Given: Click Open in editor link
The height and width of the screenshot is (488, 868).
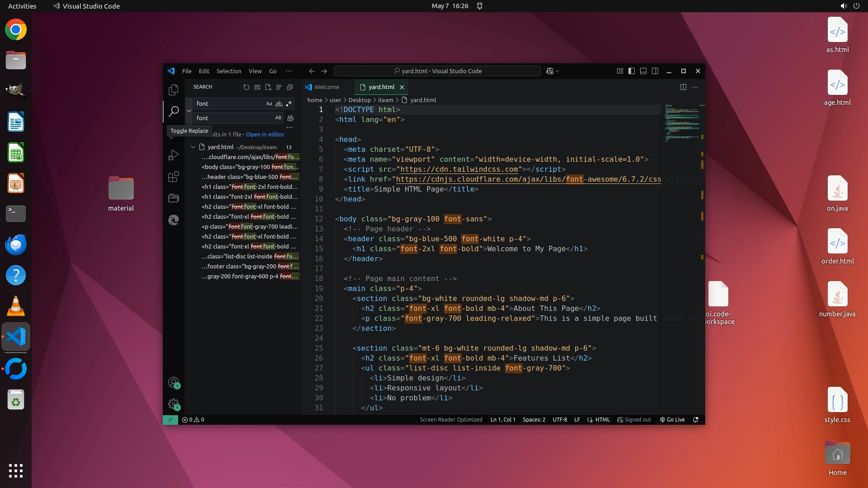Looking at the screenshot, I should tap(265, 134).
